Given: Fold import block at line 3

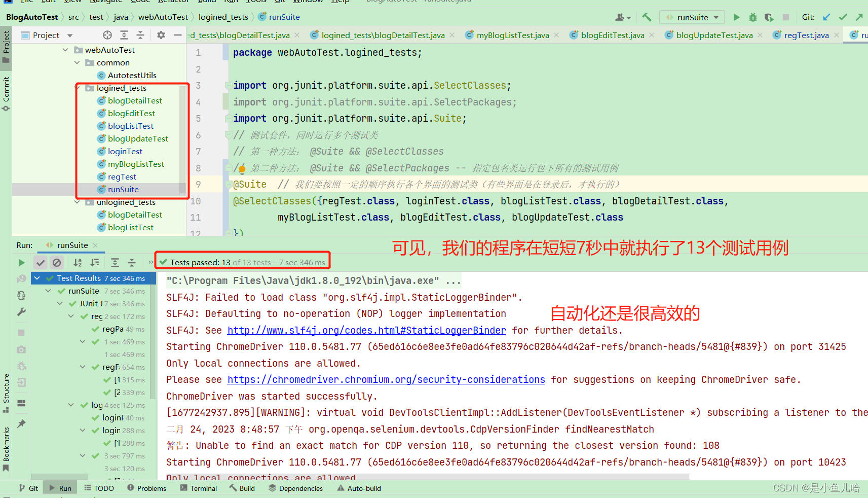Looking at the screenshot, I should tap(229, 86).
